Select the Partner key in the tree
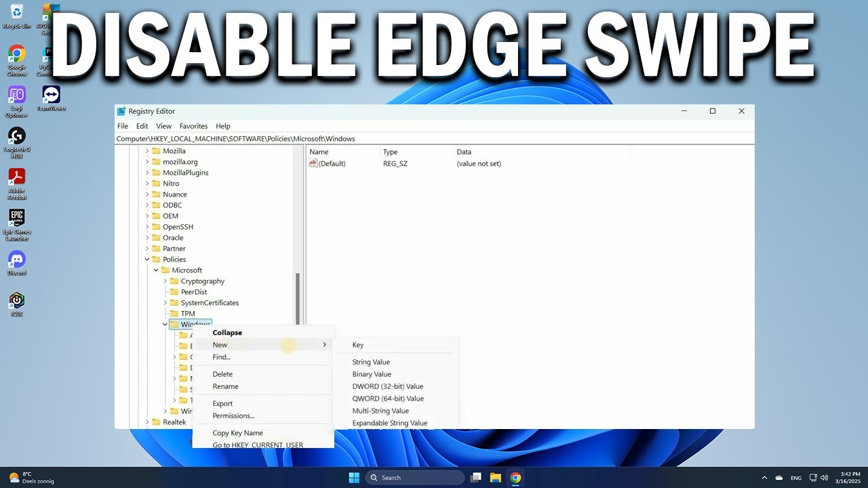Viewport: 868px width, 488px height. (174, 249)
